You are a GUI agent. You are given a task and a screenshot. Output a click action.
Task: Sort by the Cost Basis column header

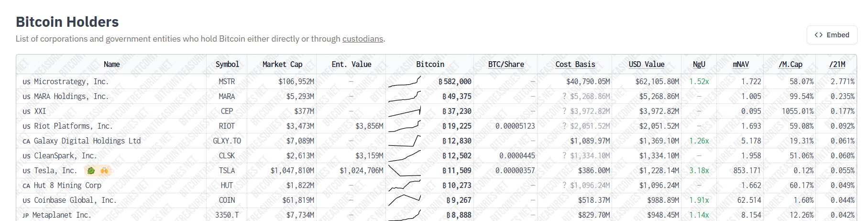[x=575, y=64]
